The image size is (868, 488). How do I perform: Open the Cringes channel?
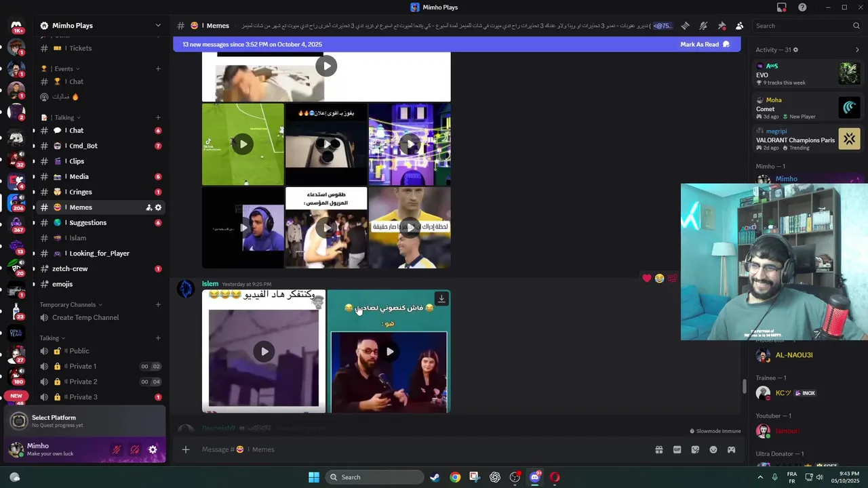pos(100,192)
